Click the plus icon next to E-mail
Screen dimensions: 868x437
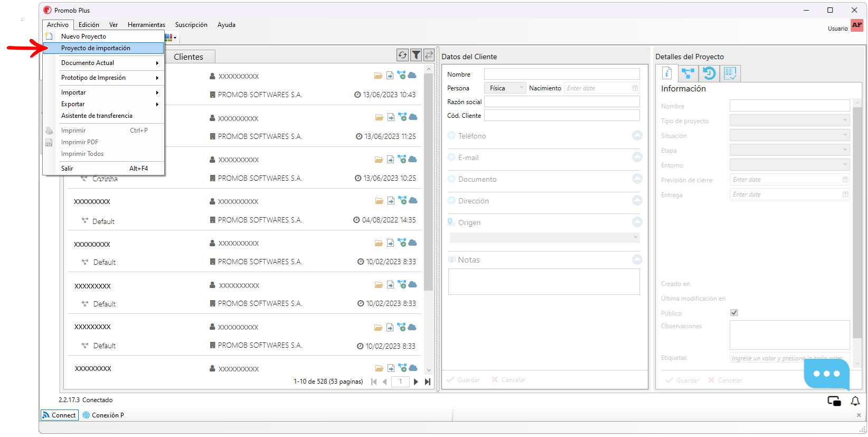(x=451, y=157)
